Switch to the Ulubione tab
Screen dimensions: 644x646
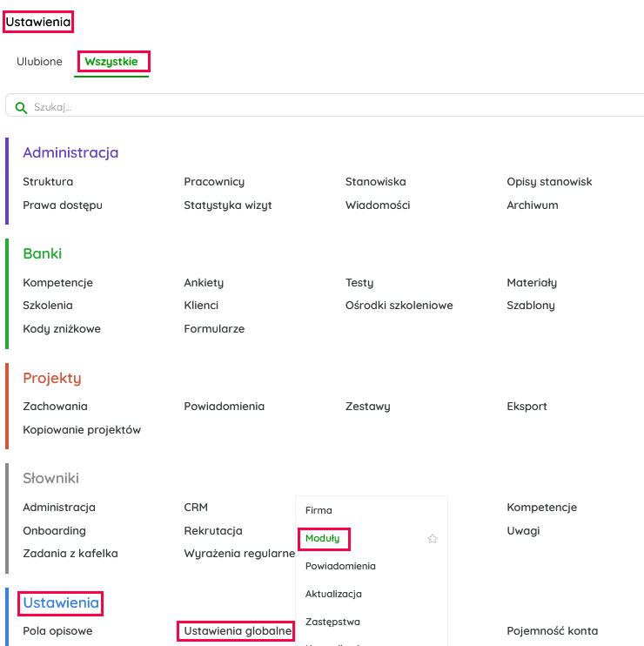click(39, 62)
